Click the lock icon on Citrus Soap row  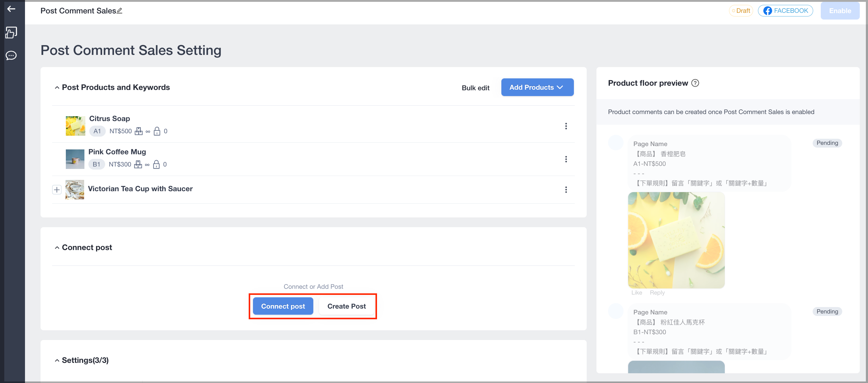tap(157, 131)
